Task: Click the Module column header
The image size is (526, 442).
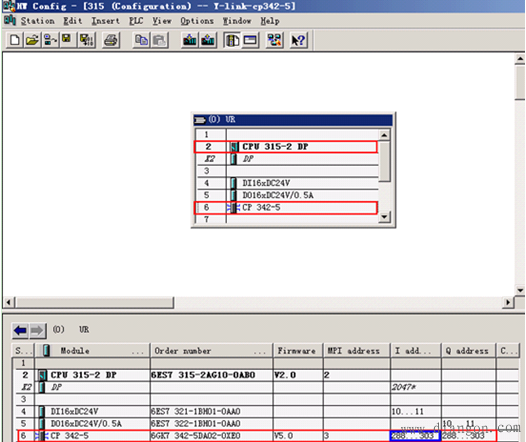Action: click(92, 351)
